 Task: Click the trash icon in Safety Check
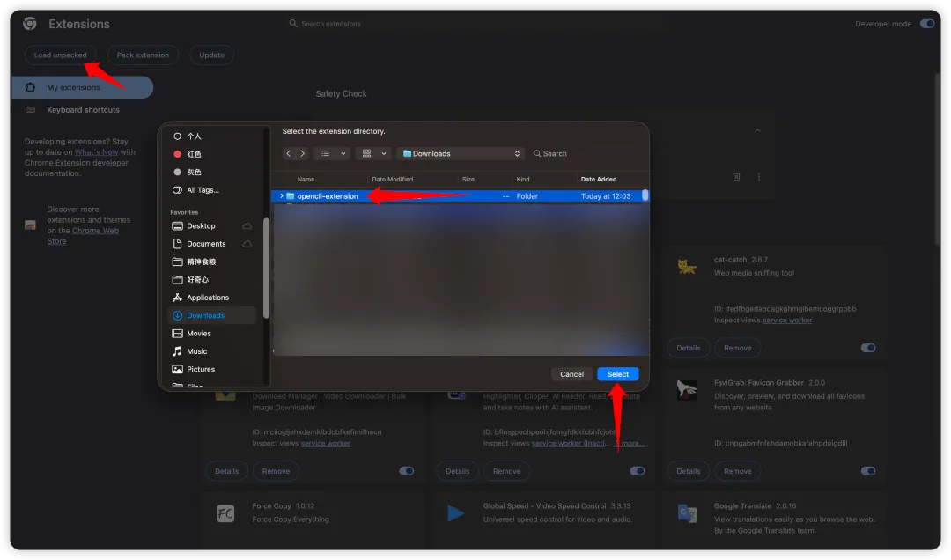pyautogui.click(x=736, y=177)
